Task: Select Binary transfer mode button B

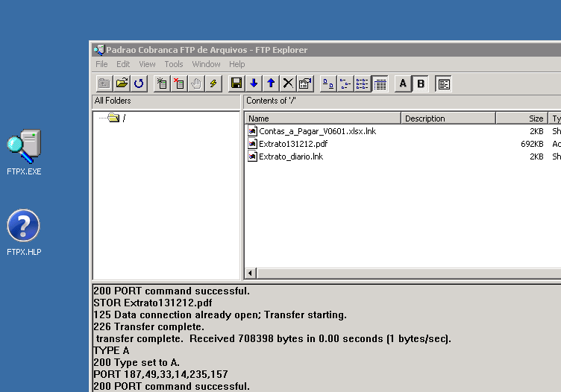Action: pyautogui.click(x=421, y=83)
